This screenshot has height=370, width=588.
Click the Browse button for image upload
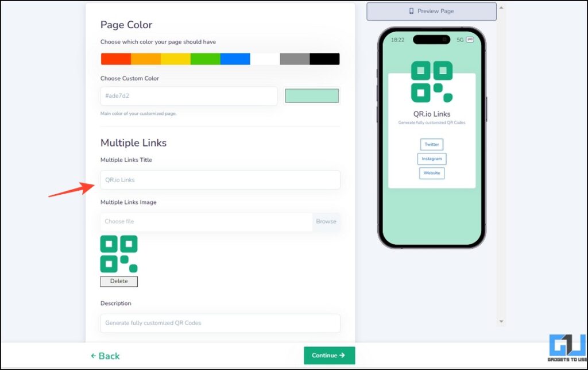pyautogui.click(x=326, y=221)
